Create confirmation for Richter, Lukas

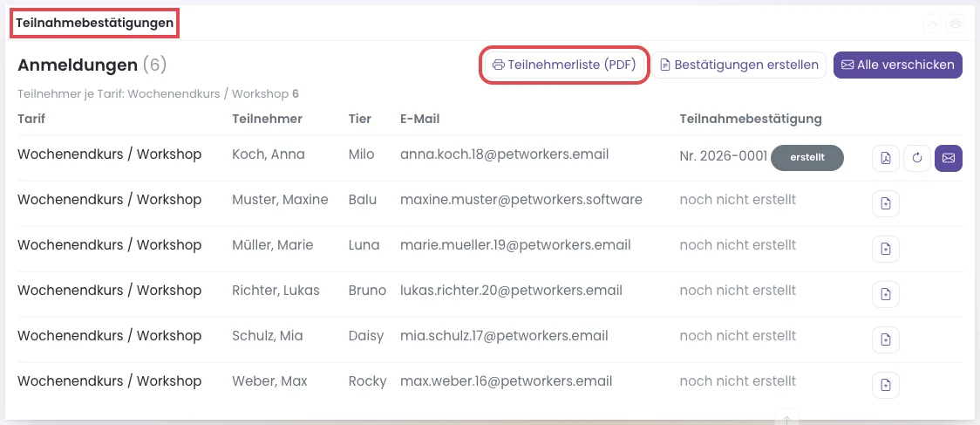tap(886, 295)
